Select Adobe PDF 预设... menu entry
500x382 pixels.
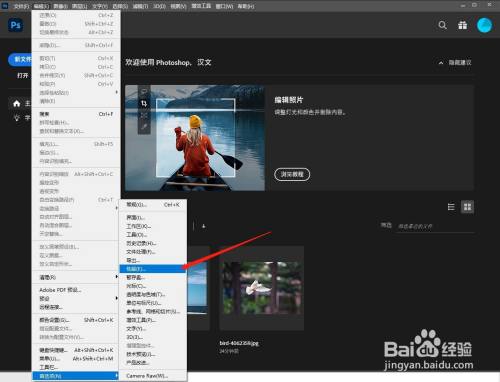(76, 290)
